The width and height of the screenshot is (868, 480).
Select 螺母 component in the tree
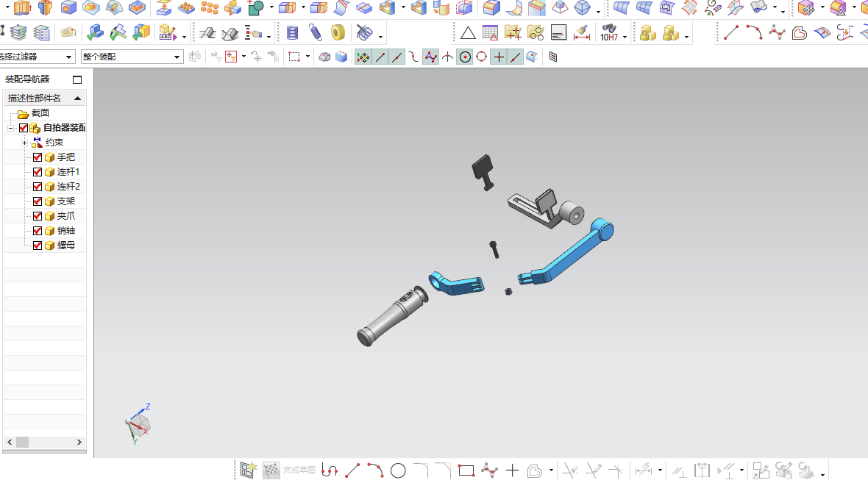click(66, 246)
